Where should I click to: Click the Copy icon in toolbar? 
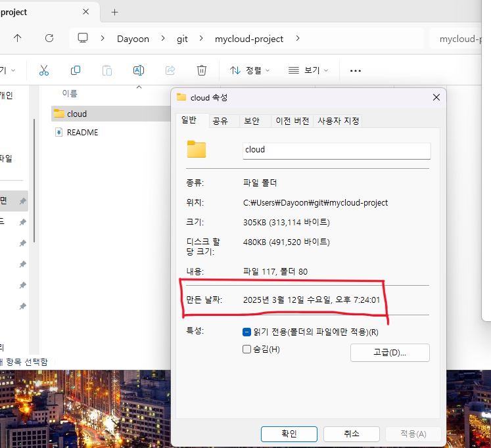pos(76,70)
